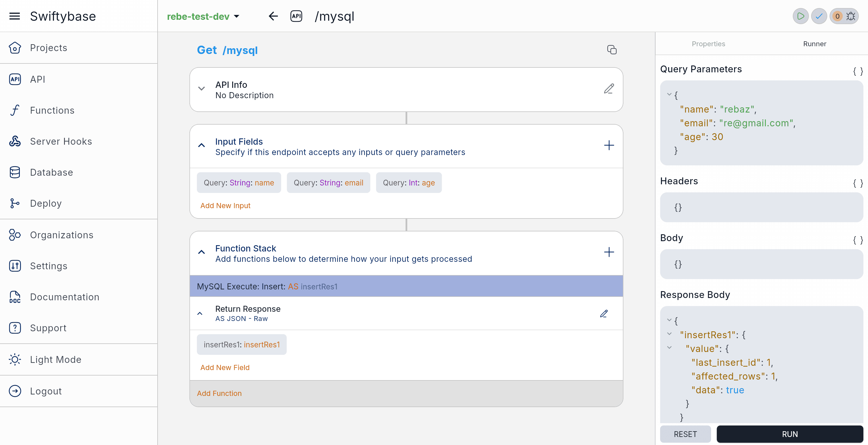The width and height of the screenshot is (868, 445).
Task: Click braces icon beside Body
Action: point(858,240)
